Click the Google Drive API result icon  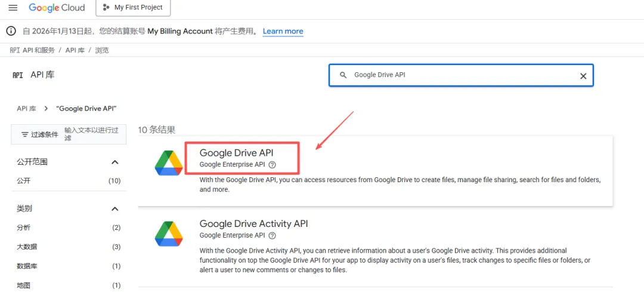[x=169, y=163]
